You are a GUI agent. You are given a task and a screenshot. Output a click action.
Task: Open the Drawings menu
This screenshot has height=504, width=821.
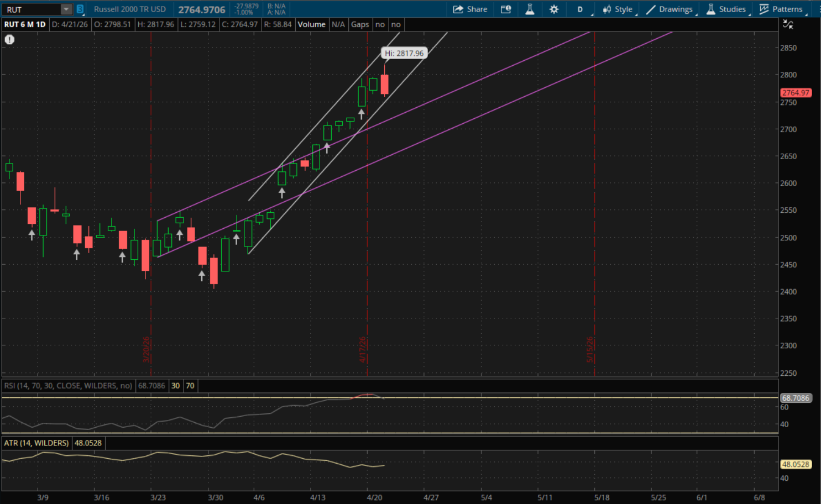[670, 9]
